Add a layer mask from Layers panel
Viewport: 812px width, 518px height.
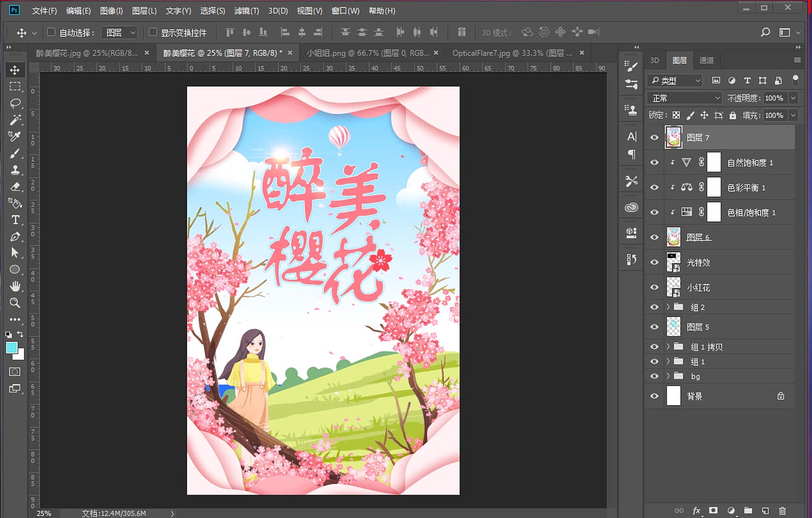713,510
